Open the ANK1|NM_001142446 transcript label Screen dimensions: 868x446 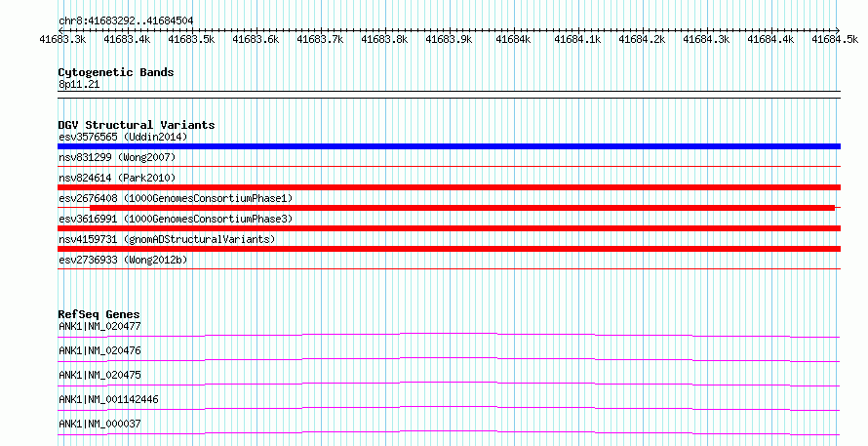(x=108, y=399)
